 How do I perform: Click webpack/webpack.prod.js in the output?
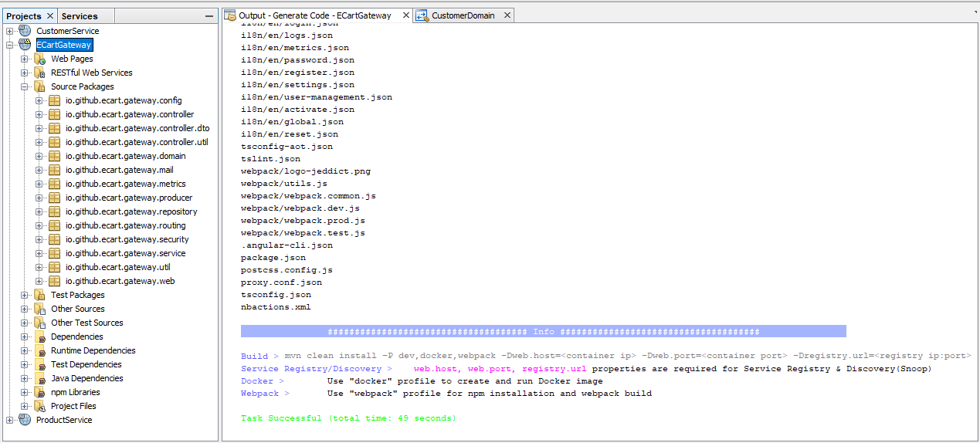click(303, 221)
